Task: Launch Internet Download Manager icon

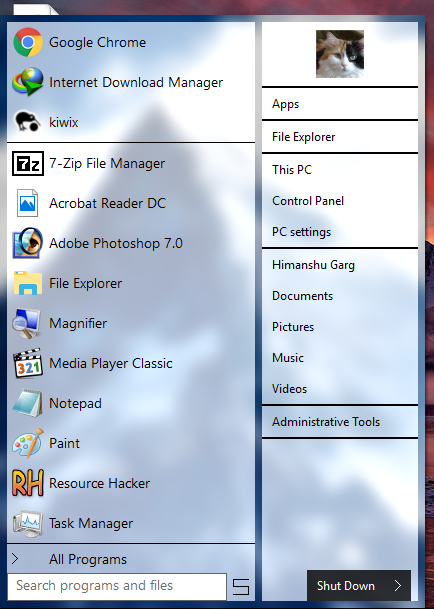Action: tap(28, 82)
